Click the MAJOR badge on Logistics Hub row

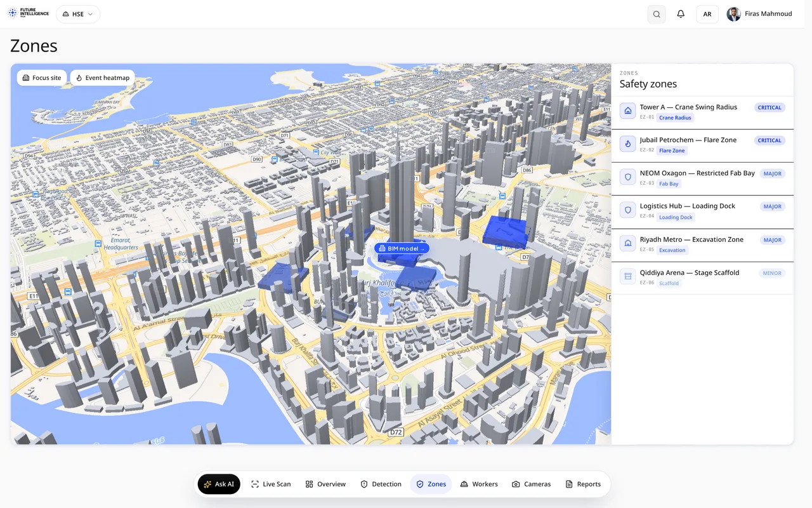point(773,206)
